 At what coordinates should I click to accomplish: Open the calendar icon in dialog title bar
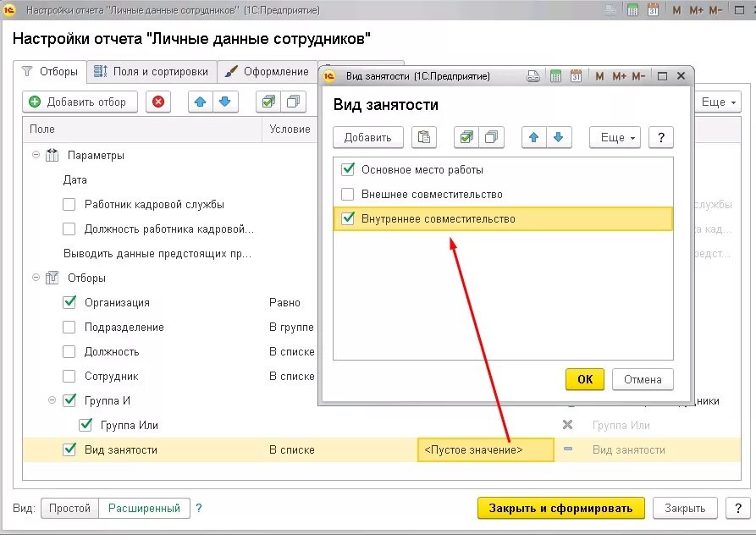(x=577, y=75)
